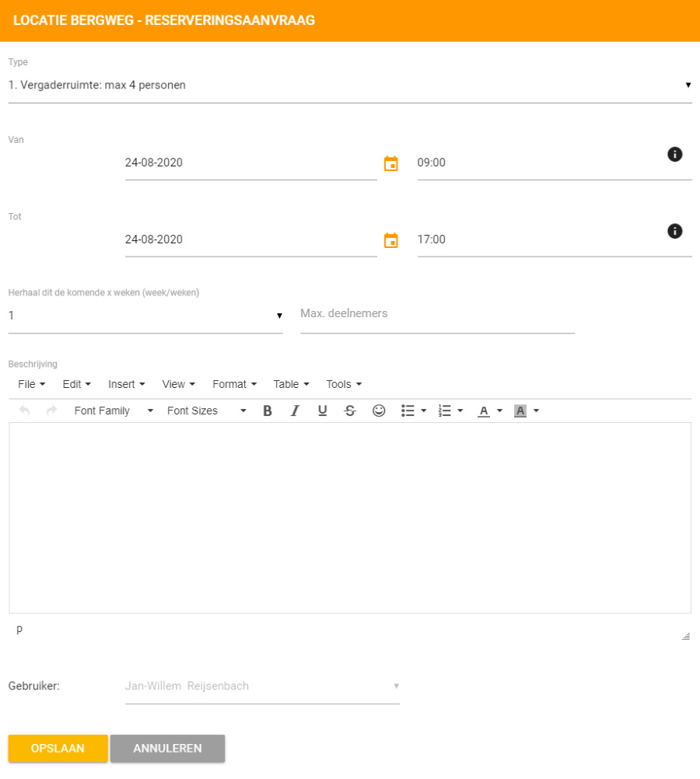Expand the bullet list style options arrow
This screenshot has height=779, width=700.
tap(424, 410)
